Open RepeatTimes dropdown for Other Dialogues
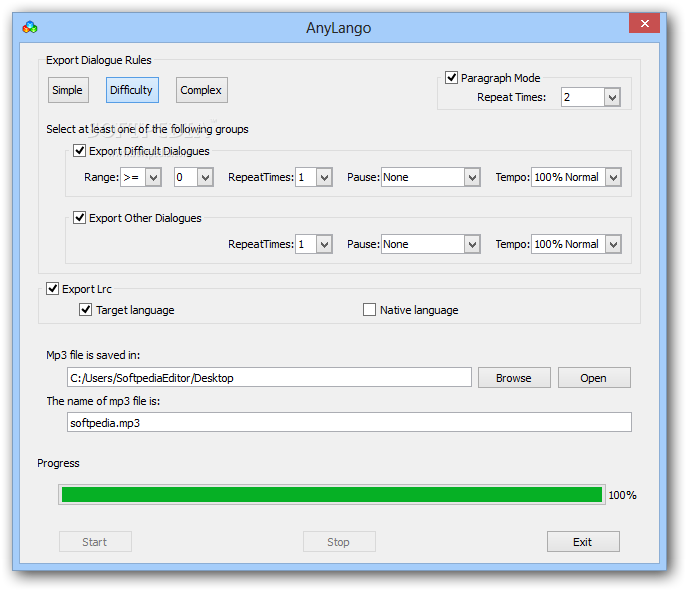687x591 pixels. (x=324, y=244)
